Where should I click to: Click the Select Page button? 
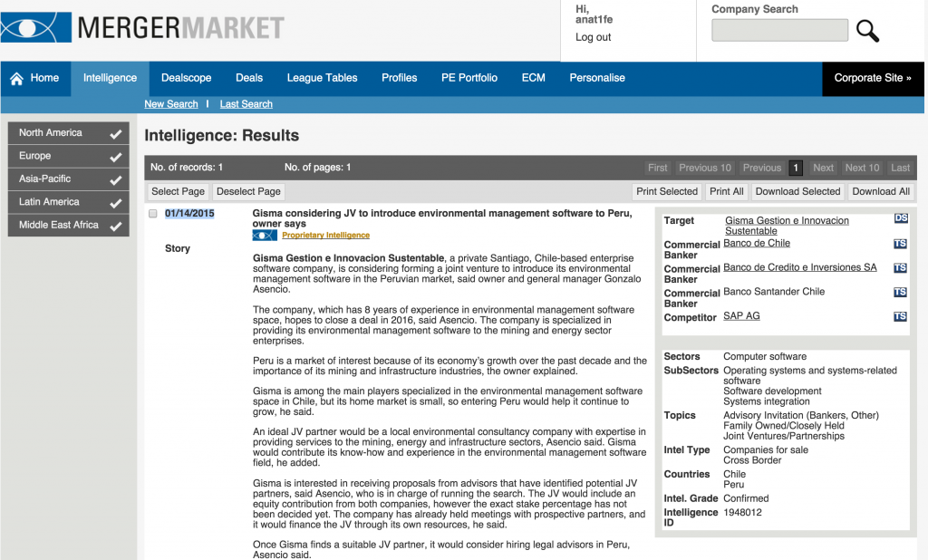(179, 192)
